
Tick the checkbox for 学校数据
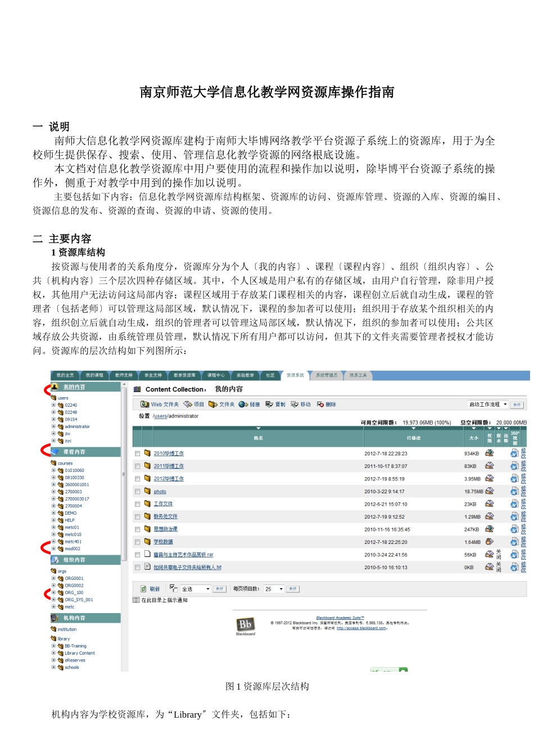[137, 542]
